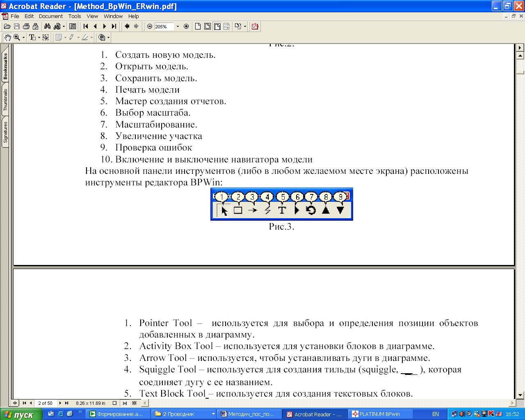Open Text Select tool dropdown arrow

(39, 37)
